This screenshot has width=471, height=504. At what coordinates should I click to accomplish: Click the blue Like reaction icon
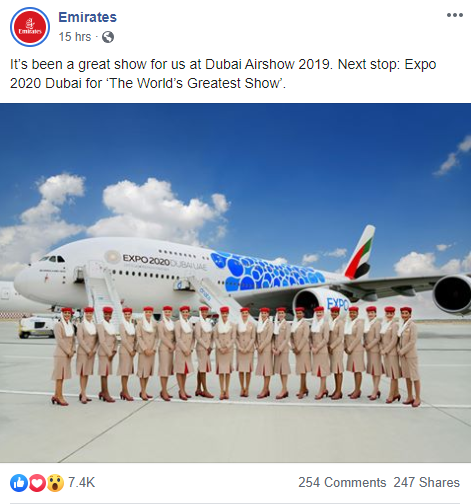click(19, 483)
